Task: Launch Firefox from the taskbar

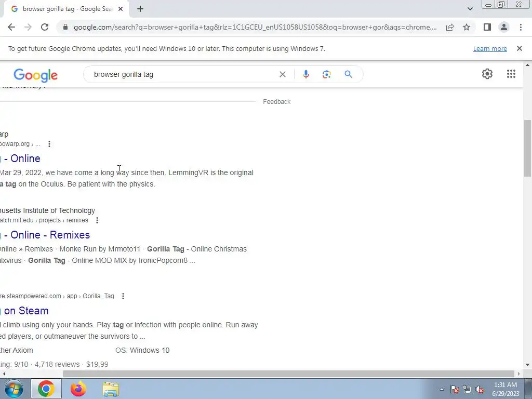Action: pyautogui.click(x=78, y=389)
